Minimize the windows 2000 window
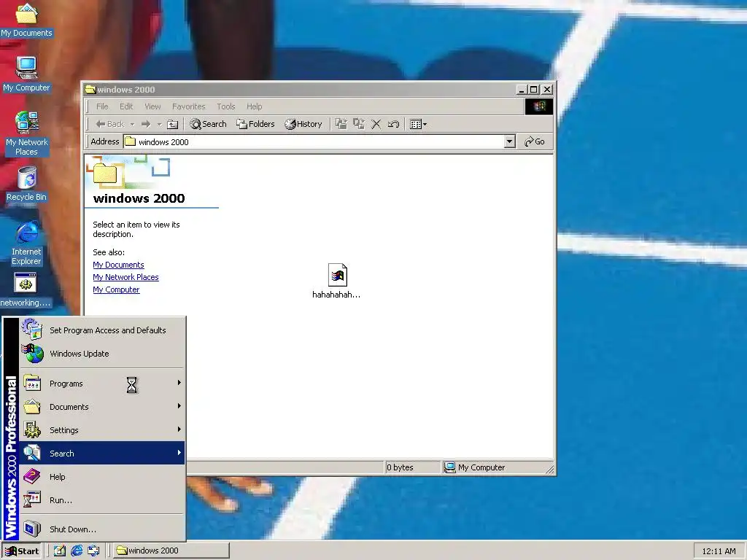Image resolution: width=747 pixels, height=560 pixels. pyautogui.click(x=522, y=90)
